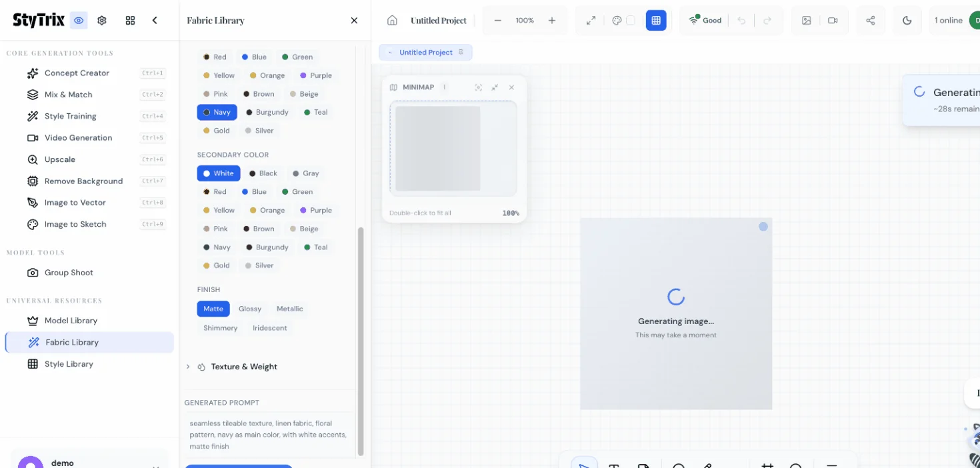
Task: Zoom in with the plus button
Action: coord(552,21)
